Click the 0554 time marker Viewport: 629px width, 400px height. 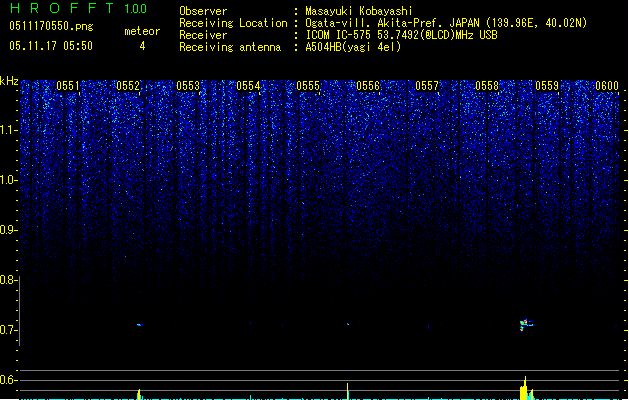[248, 86]
